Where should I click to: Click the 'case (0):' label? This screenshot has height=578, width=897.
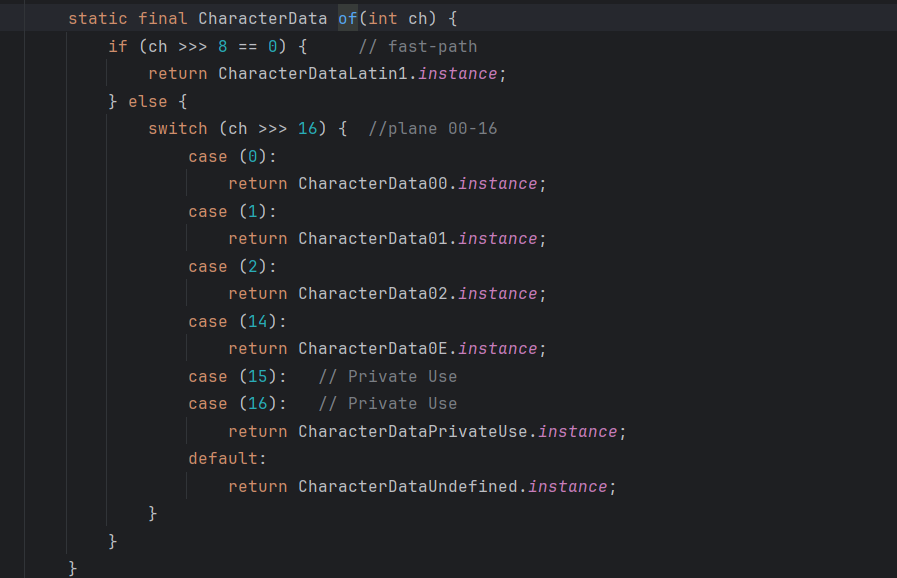pos(232,157)
